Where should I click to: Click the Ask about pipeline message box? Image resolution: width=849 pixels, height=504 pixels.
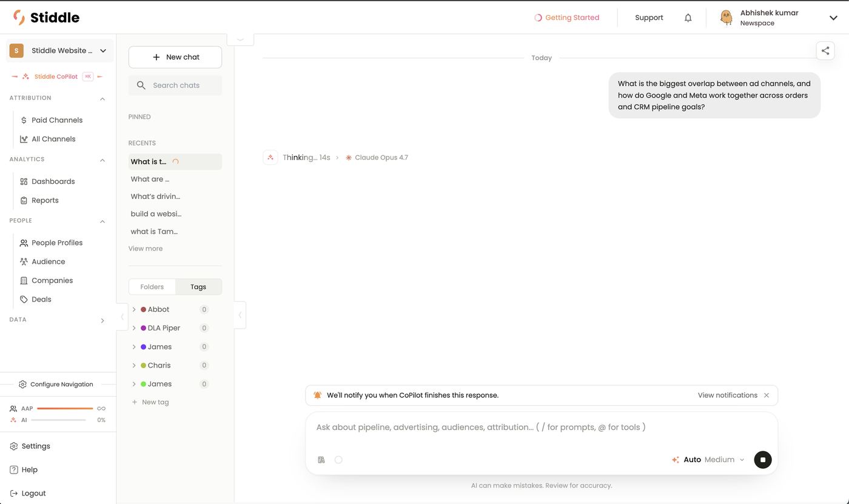coord(541,428)
